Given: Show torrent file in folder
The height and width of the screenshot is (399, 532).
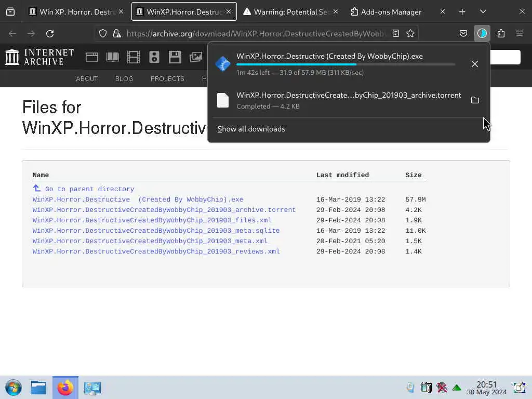Looking at the screenshot, I should pyautogui.click(x=475, y=100).
